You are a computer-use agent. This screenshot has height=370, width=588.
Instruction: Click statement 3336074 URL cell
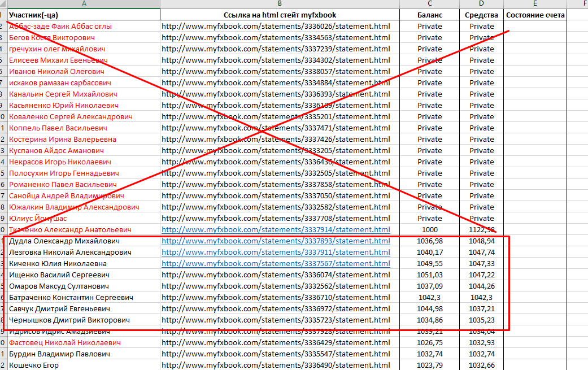pos(280,275)
